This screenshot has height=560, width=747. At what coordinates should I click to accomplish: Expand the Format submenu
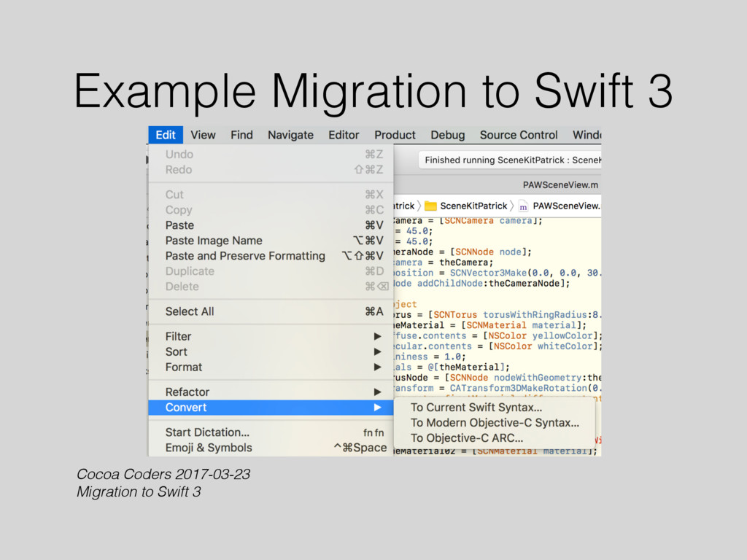coord(271,367)
